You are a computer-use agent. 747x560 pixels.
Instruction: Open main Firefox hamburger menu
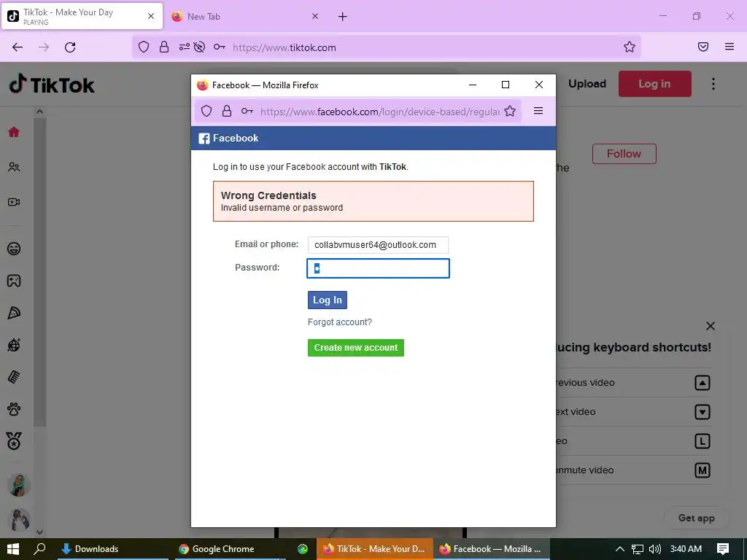pyautogui.click(x=729, y=47)
